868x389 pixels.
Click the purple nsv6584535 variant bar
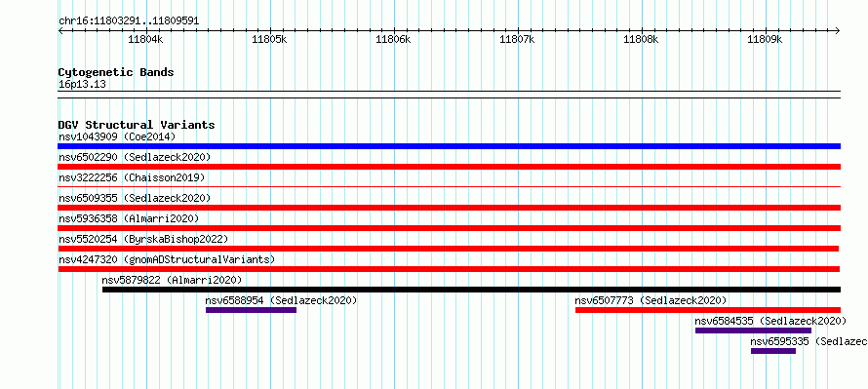click(x=754, y=331)
